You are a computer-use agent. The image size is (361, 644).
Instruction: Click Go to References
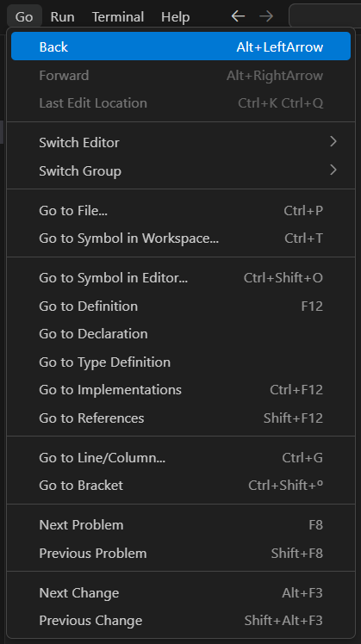(181, 418)
